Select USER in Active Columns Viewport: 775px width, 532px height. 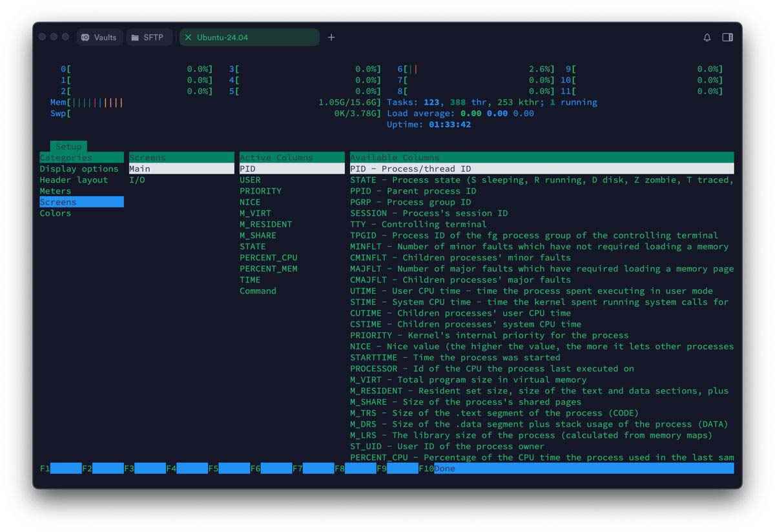coord(292,179)
